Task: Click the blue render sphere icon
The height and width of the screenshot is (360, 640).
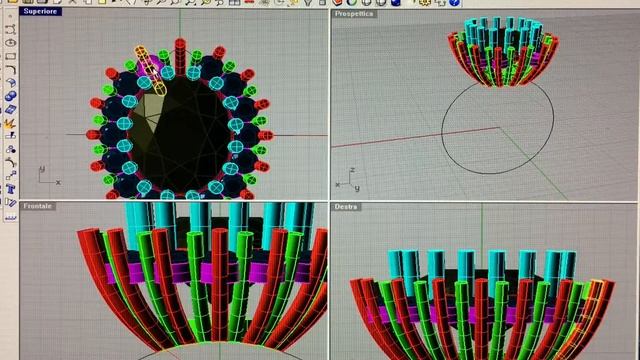Action: (396, 3)
